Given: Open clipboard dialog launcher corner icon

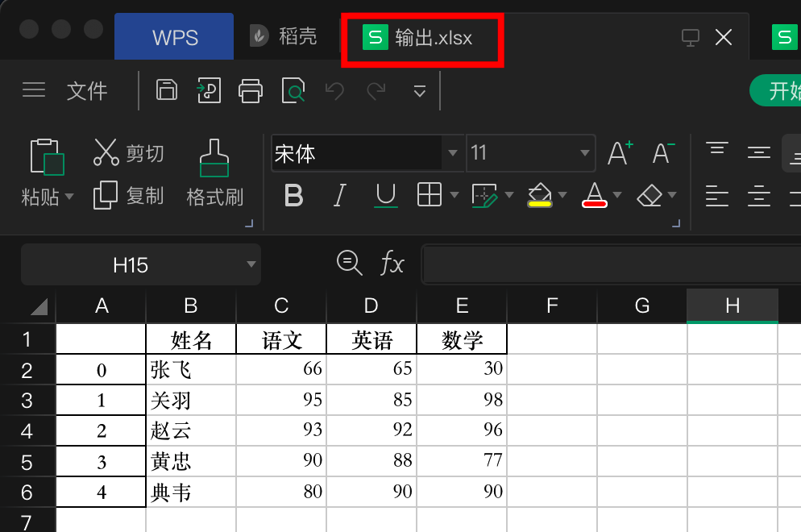Looking at the screenshot, I should [249, 223].
